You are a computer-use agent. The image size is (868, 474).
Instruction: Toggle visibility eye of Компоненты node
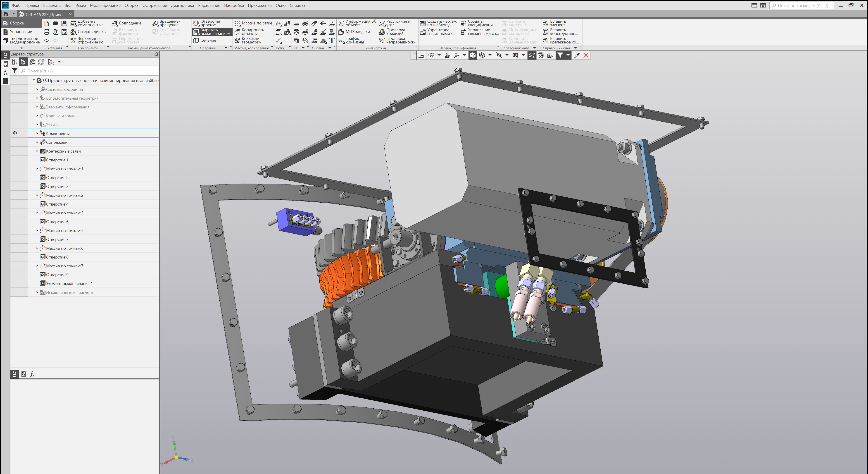coord(15,133)
